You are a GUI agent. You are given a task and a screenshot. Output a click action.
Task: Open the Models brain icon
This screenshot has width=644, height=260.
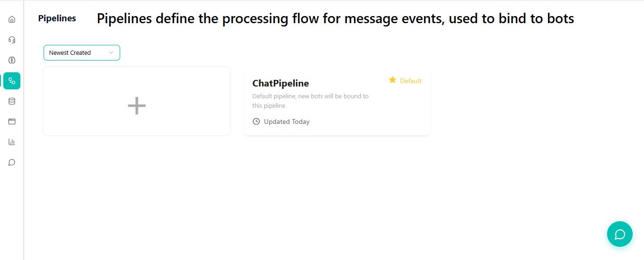tap(12, 60)
